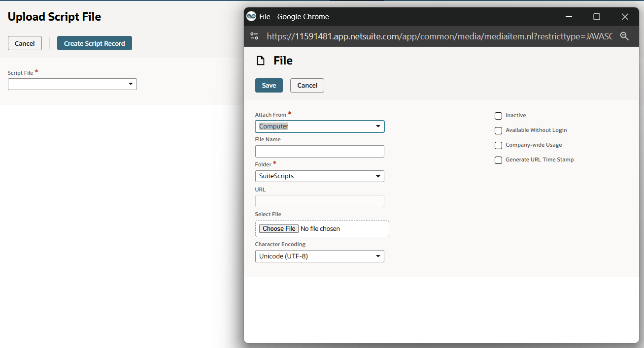Toggle Company-wide Usage checkbox
The width and height of the screenshot is (644, 348).
pyautogui.click(x=498, y=145)
